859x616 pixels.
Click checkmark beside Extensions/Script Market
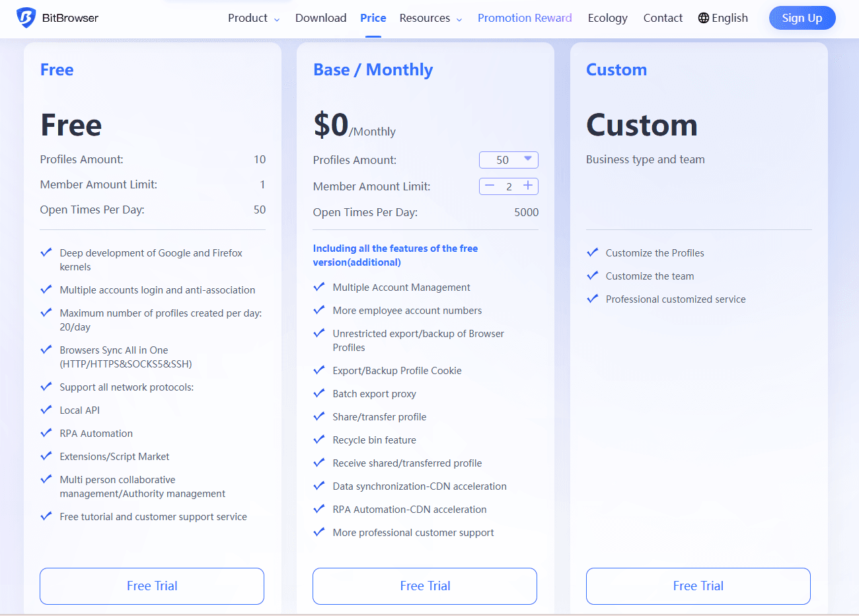click(x=46, y=456)
